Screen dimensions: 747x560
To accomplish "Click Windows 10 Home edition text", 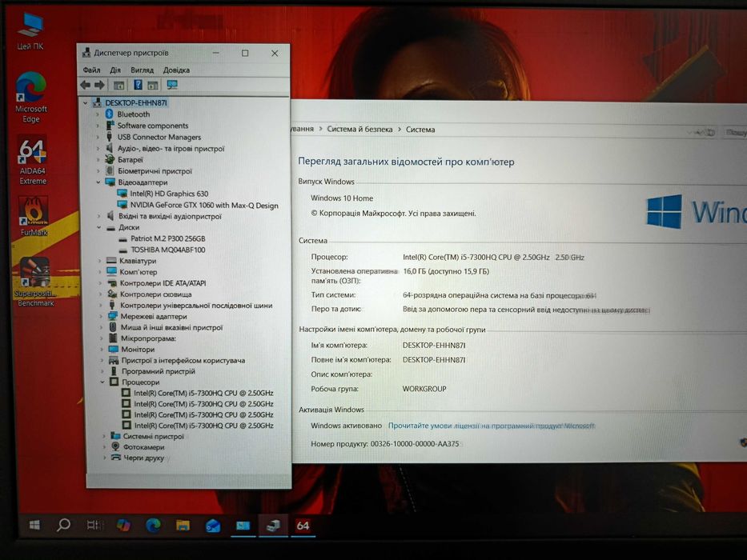I will click(342, 198).
